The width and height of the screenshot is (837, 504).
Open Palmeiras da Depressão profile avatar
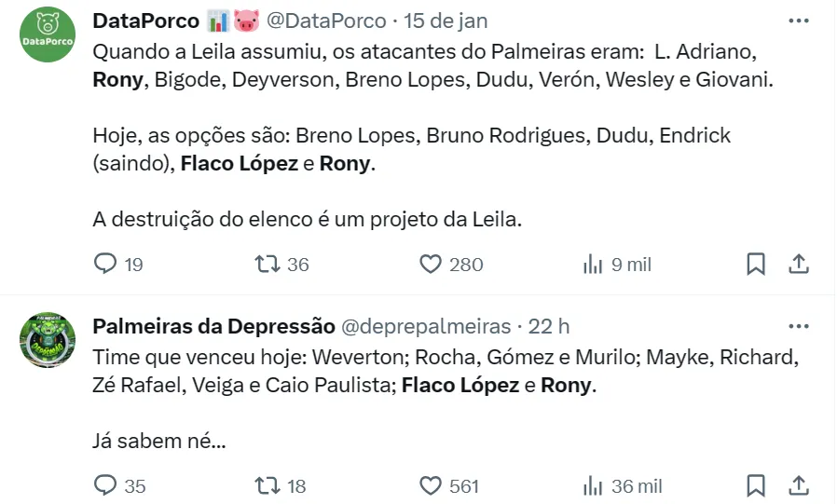coord(48,340)
